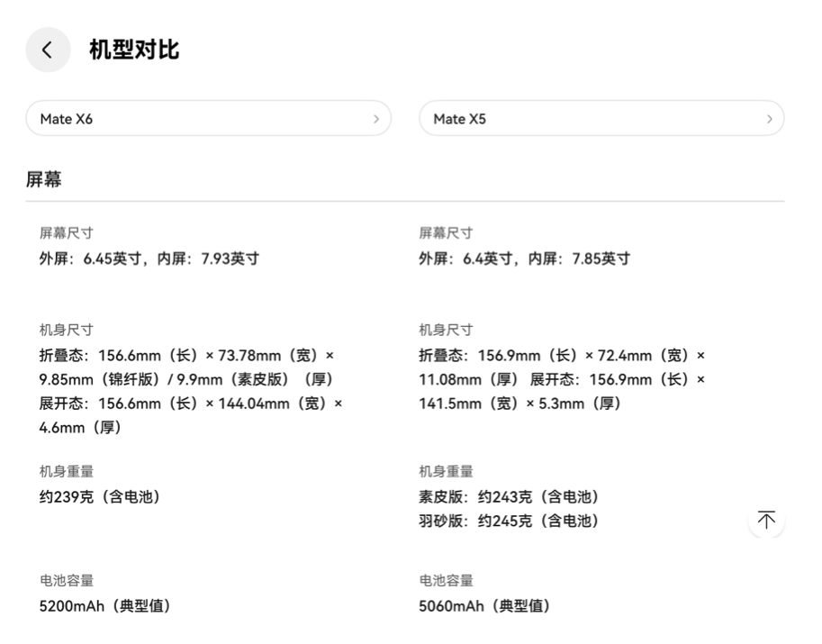Click the 机型对比 page title

134,50
